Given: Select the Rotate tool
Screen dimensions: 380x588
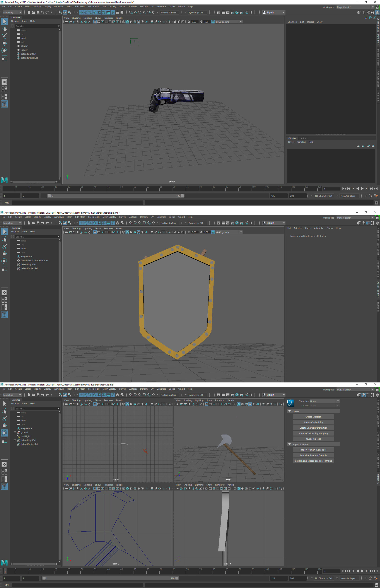Looking at the screenshot, I should point(4,51).
